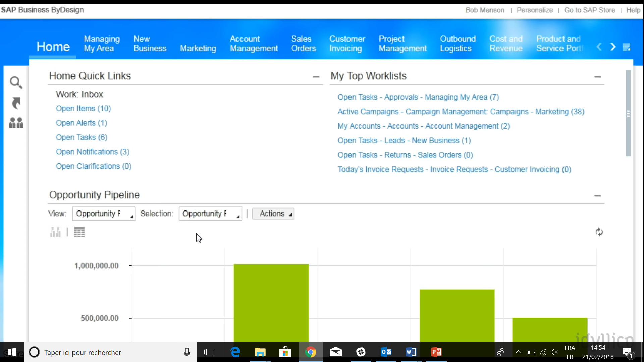Open Product and Service Portfolio tab
644x362 pixels.
[559, 44]
